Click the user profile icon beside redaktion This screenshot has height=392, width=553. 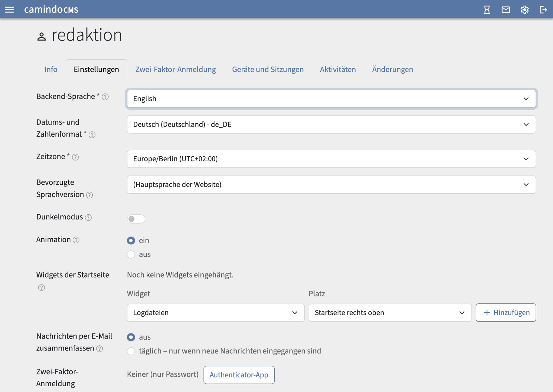click(x=41, y=36)
